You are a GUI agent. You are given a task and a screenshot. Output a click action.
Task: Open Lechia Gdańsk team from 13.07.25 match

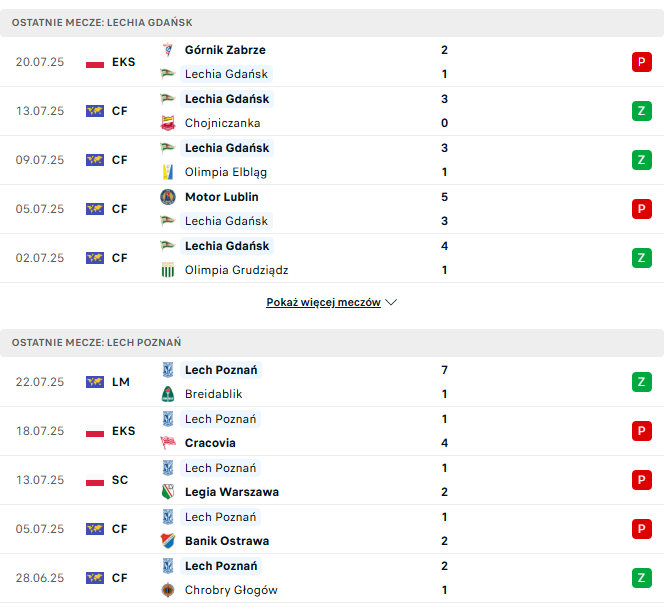[x=227, y=99]
